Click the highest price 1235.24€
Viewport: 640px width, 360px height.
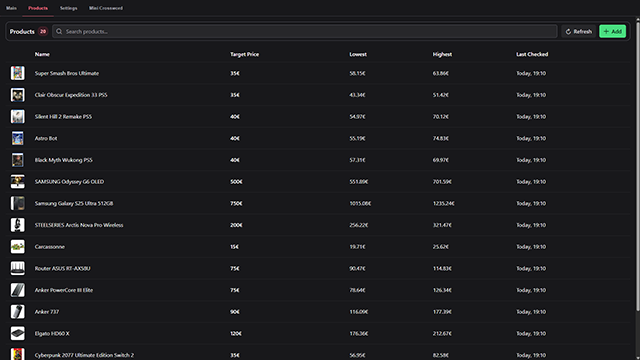click(x=444, y=203)
